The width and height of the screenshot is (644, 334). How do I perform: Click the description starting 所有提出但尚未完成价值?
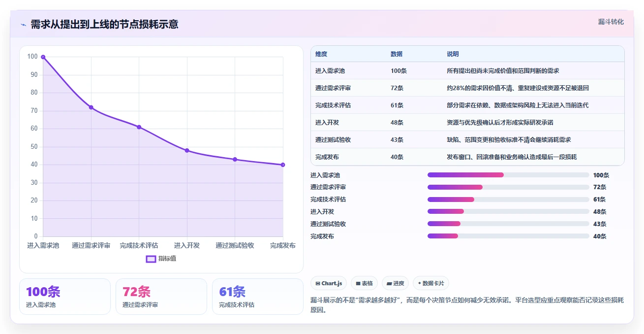(503, 71)
